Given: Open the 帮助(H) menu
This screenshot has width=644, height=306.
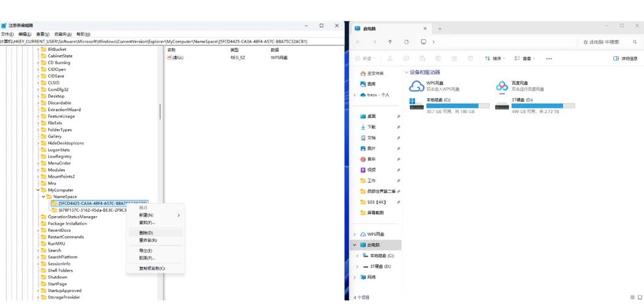Looking at the screenshot, I should click(83, 34).
